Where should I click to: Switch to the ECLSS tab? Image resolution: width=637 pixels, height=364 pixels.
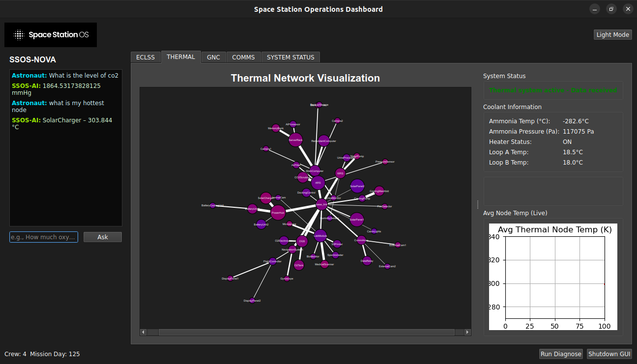pyautogui.click(x=145, y=57)
